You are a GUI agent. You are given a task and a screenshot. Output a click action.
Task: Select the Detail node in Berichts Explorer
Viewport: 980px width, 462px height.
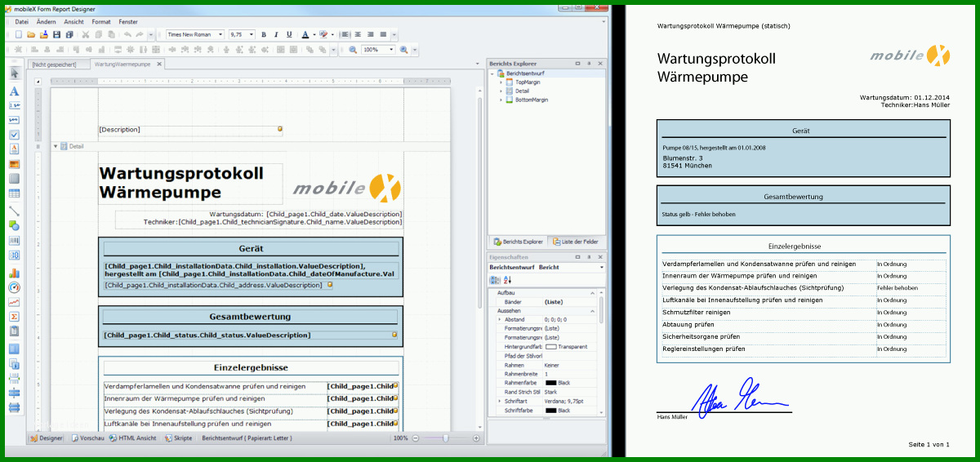522,91
